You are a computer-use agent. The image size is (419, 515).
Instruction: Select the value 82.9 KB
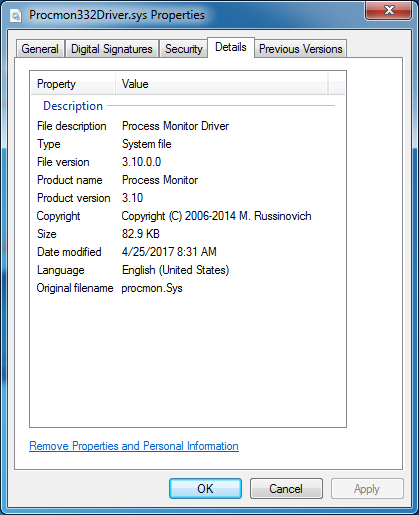tap(141, 234)
